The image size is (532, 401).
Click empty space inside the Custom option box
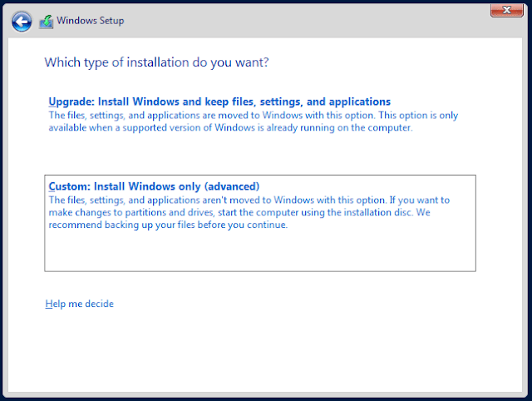coord(259,252)
